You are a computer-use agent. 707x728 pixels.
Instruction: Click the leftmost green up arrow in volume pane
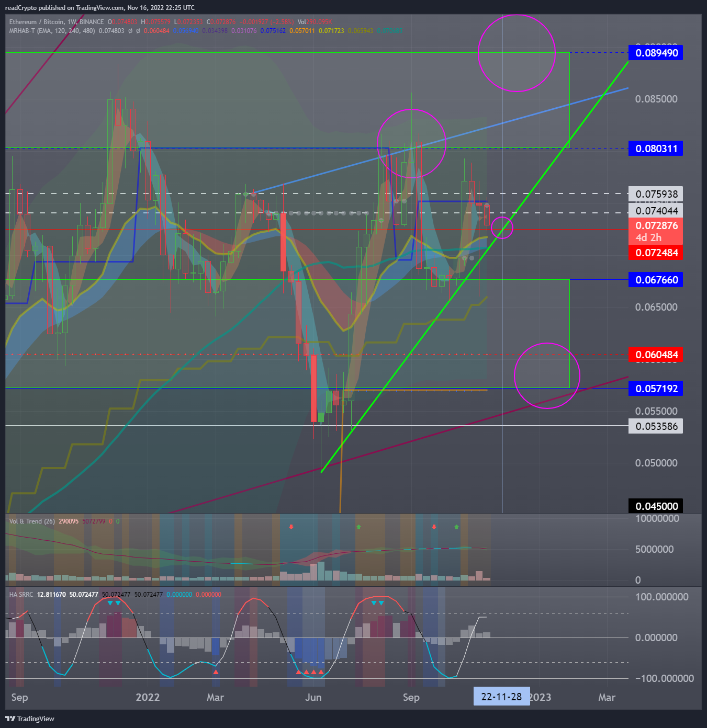click(358, 527)
